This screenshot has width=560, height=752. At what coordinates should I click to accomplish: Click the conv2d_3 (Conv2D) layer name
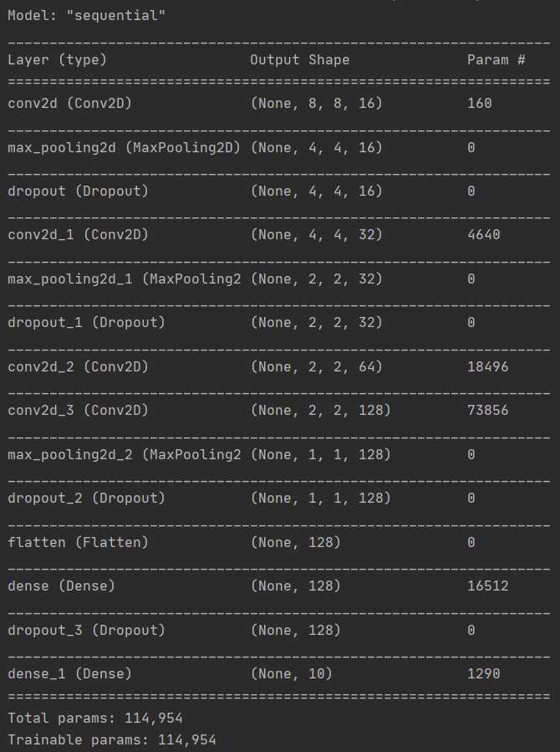pos(79,410)
